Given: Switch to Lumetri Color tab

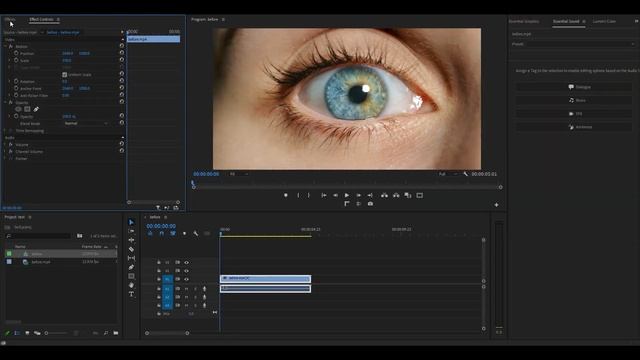Looking at the screenshot, I should click(x=604, y=21).
